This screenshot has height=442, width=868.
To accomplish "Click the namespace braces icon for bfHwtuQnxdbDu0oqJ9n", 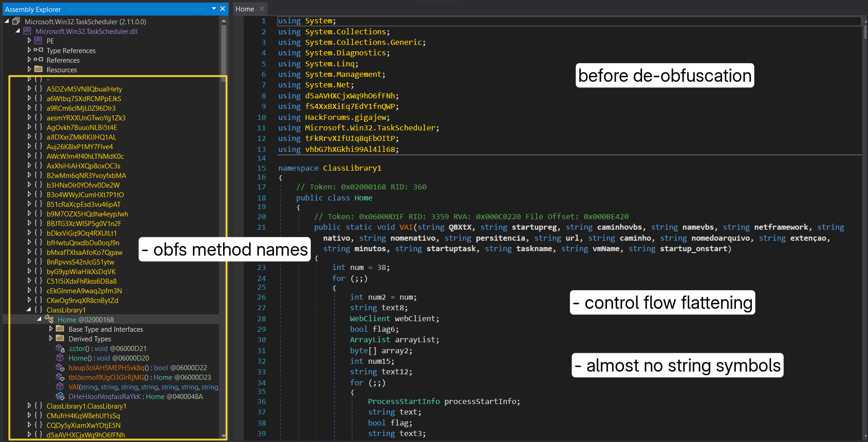I will (x=38, y=243).
